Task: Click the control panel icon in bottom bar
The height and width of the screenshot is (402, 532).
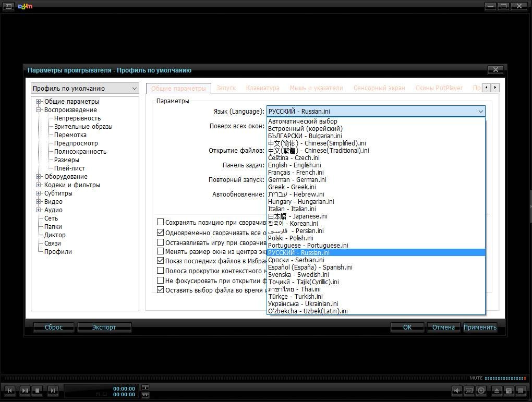Action: tap(509, 391)
